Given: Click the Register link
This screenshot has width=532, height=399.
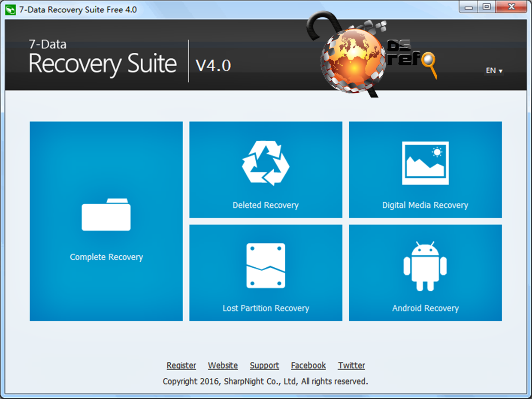Looking at the screenshot, I should (x=181, y=366).
